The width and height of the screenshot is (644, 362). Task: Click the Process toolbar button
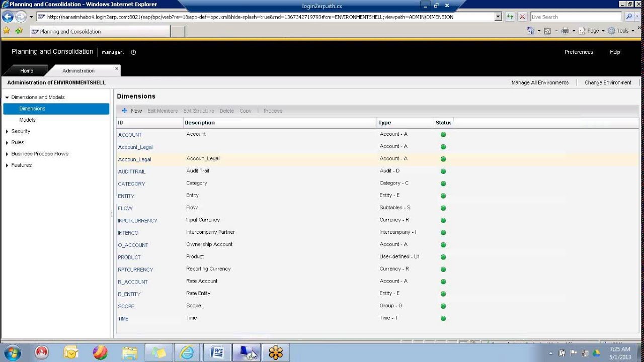pos(273,111)
